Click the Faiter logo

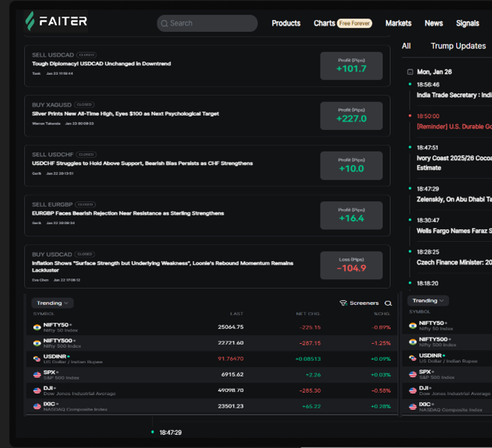[x=56, y=21]
